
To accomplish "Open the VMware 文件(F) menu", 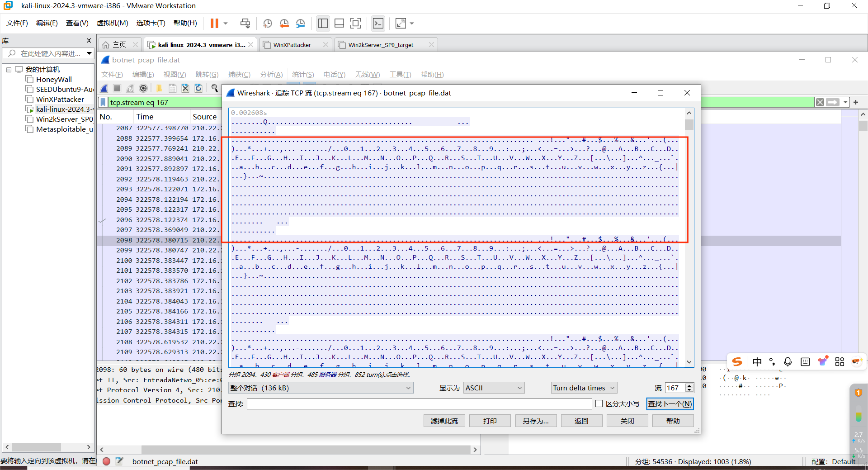I will (x=17, y=23).
